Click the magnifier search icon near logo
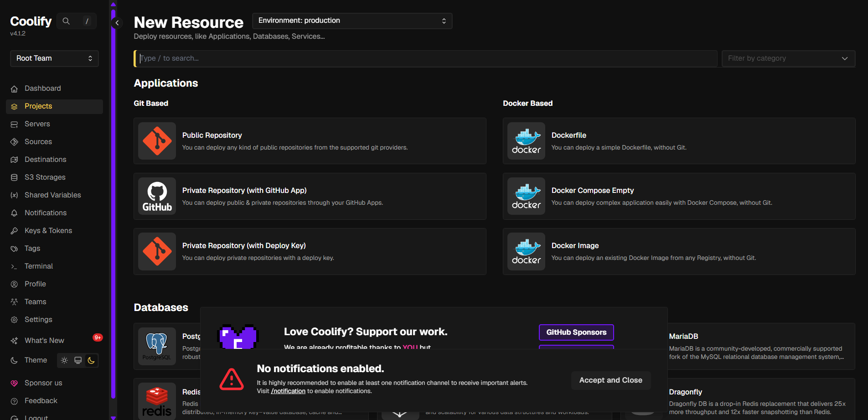 (x=66, y=21)
